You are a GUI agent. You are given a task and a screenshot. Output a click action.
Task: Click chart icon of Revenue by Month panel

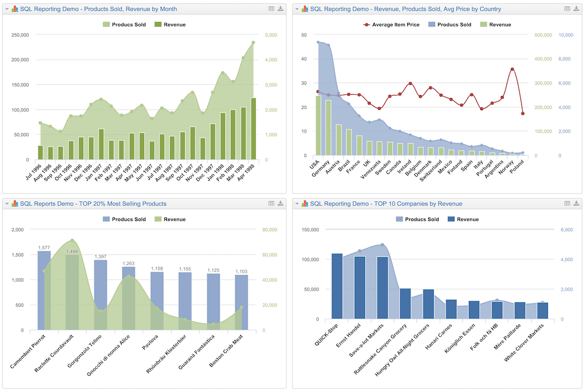pos(15,9)
